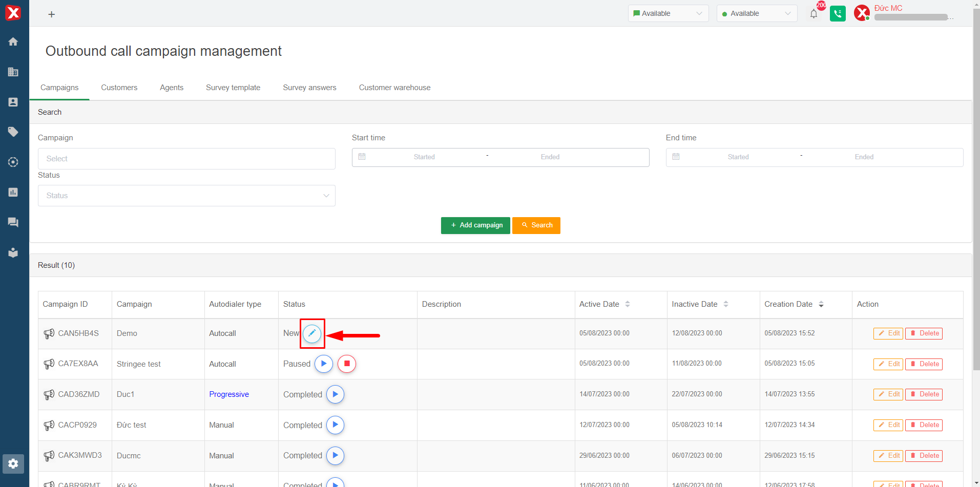The height and width of the screenshot is (487, 980).
Task: Open the flag Available status dropdown
Action: [x=668, y=13]
